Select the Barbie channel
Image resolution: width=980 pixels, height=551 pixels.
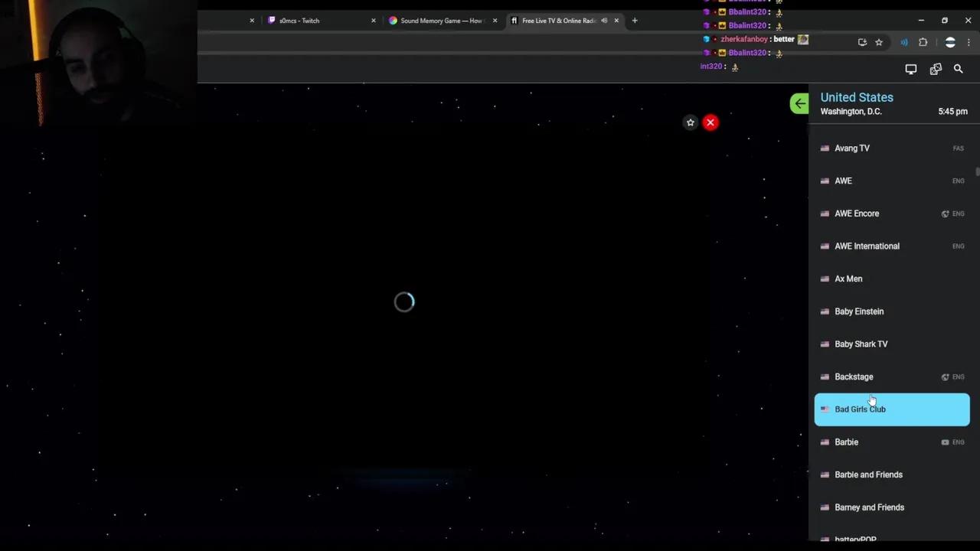892,442
